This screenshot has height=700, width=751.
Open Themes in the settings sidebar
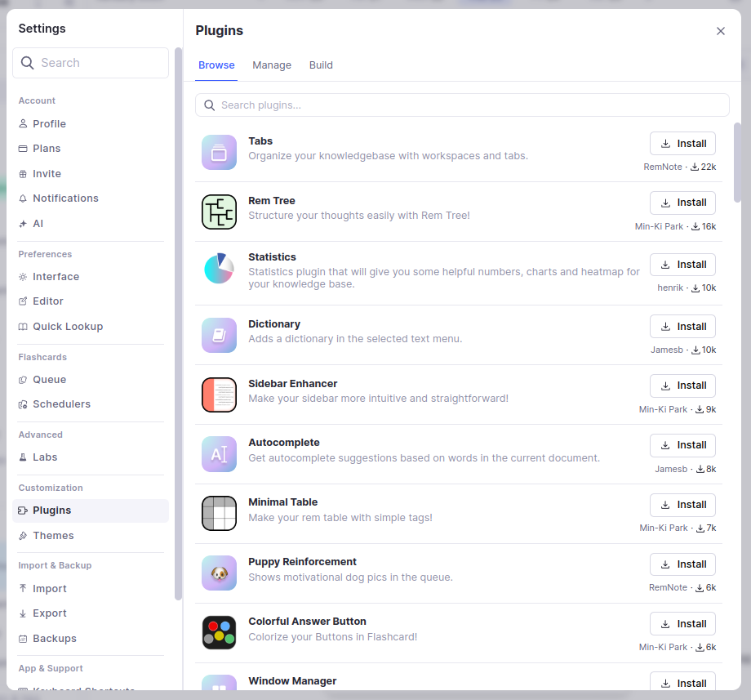tap(53, 536)
